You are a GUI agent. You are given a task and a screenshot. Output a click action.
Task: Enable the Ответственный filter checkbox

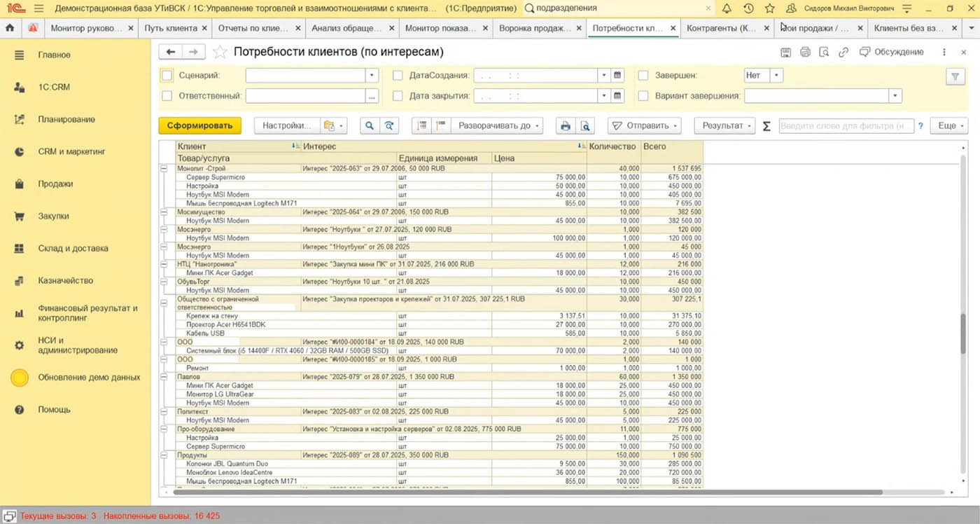[167, 96]
